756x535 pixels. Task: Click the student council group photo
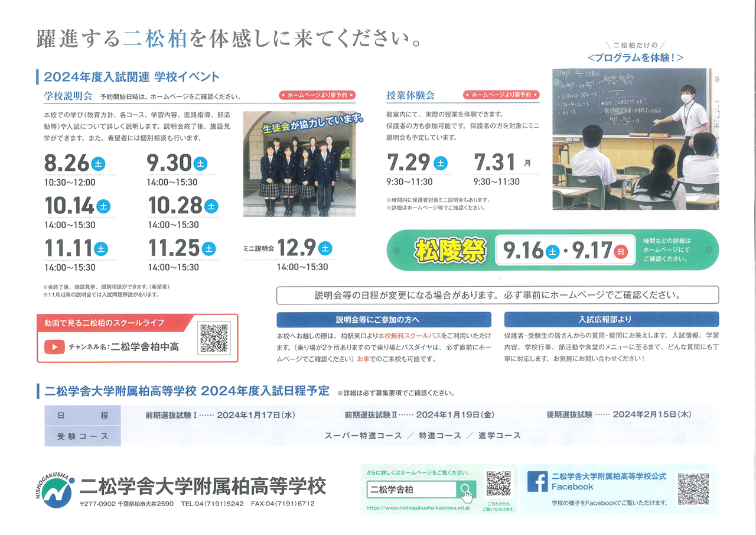coord(299,164)
